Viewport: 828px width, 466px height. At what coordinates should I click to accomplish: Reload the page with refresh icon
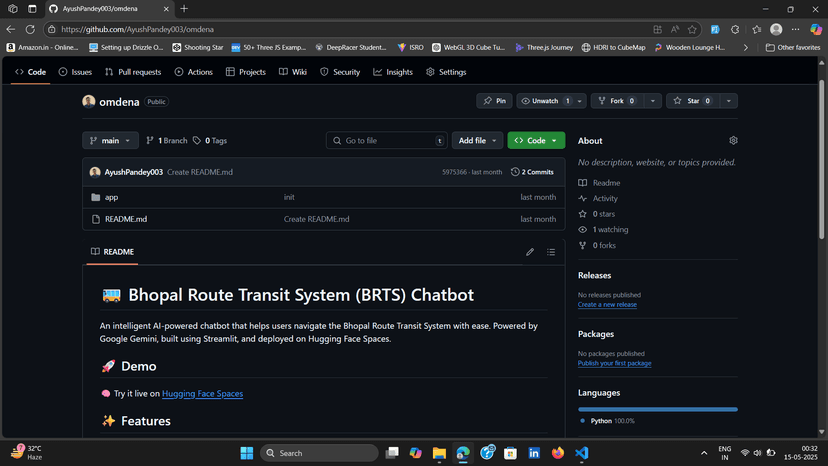pyautogui.click(x=30, y=30)
